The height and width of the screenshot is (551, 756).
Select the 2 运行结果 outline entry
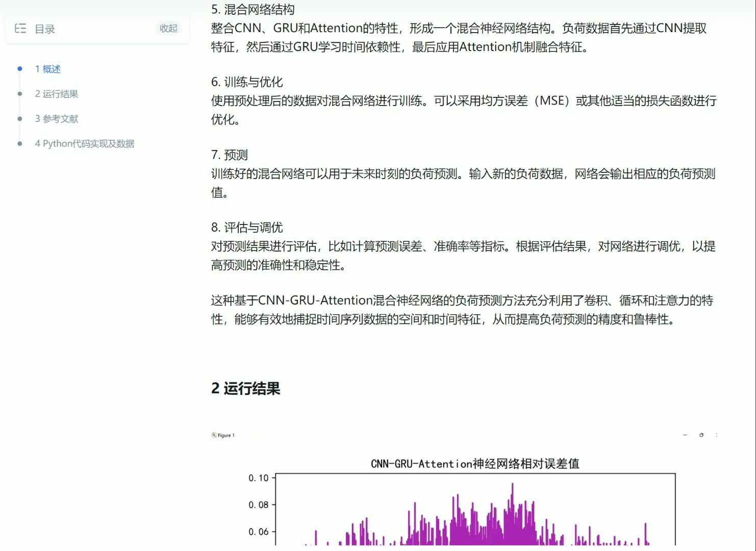(56, 93)
